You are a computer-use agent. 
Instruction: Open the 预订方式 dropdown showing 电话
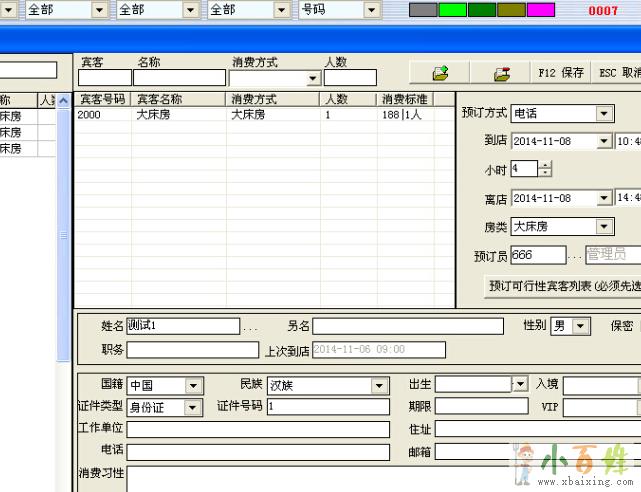point(603,114)
